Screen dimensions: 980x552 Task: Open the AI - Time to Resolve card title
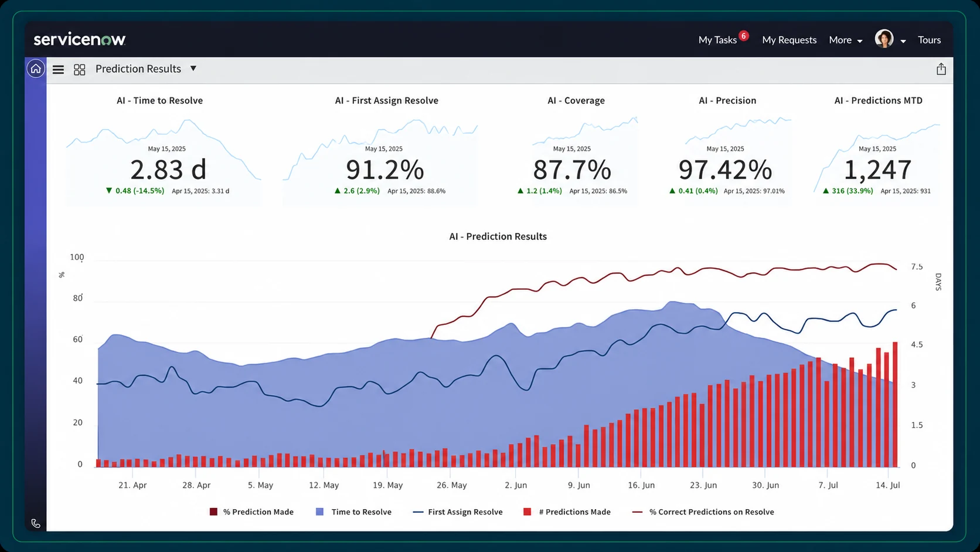[159, 100]
